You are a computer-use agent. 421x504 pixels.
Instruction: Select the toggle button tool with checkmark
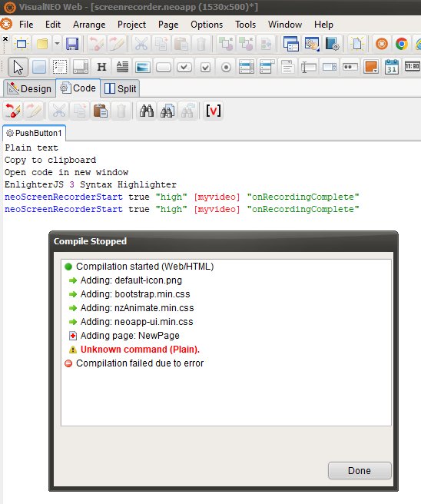point(184,67)
